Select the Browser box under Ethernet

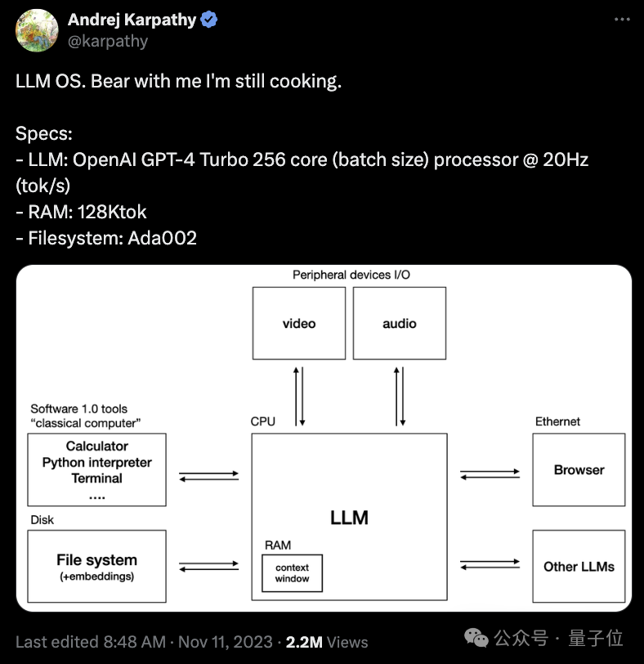coord(579,470)
